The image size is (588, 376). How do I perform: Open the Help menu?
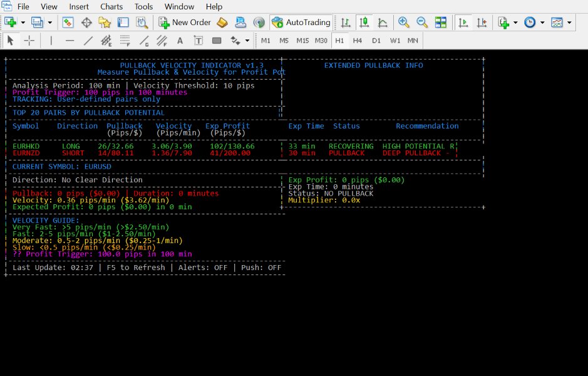tap(214, 7)
